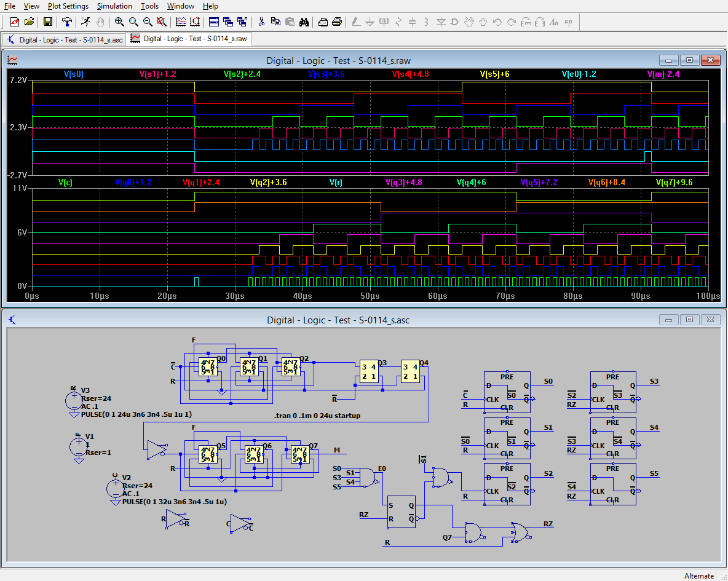728x581 pixels.
Task: Click the V(s0) trace label
Action: point(73,74)
